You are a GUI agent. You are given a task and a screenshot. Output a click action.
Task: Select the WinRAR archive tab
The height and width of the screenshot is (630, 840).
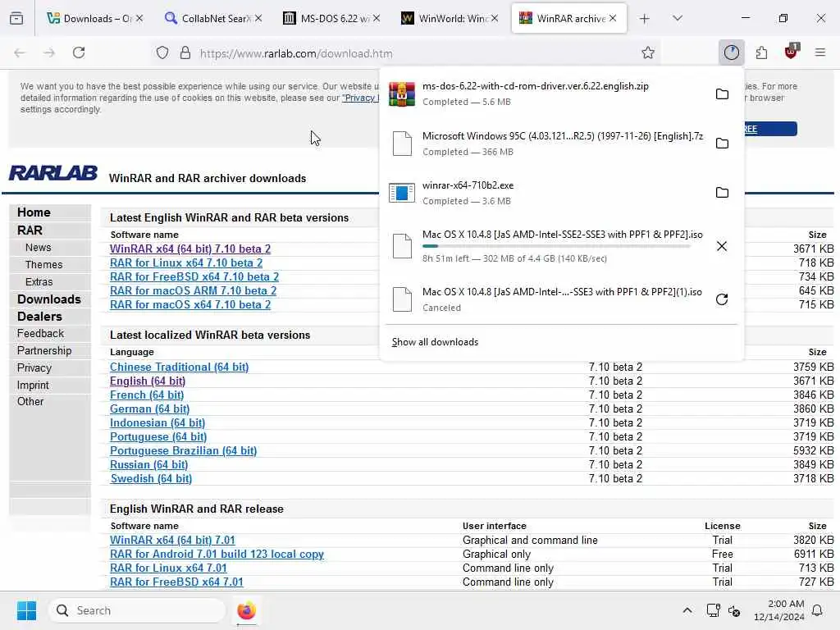pyautogui.click(x=568, y=18)
